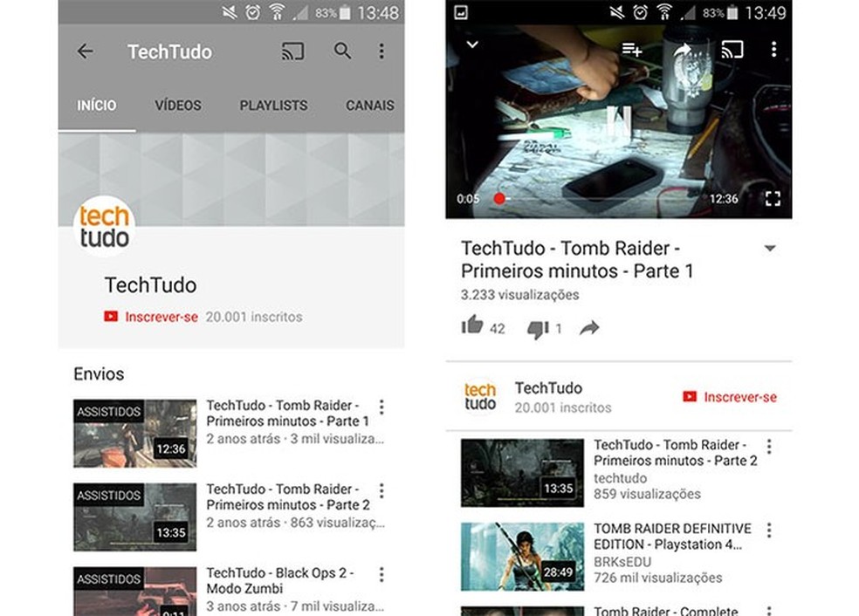This screenshot has width=859, height=616.
Task: Tap Cast icon in video player
Action: 732,50
